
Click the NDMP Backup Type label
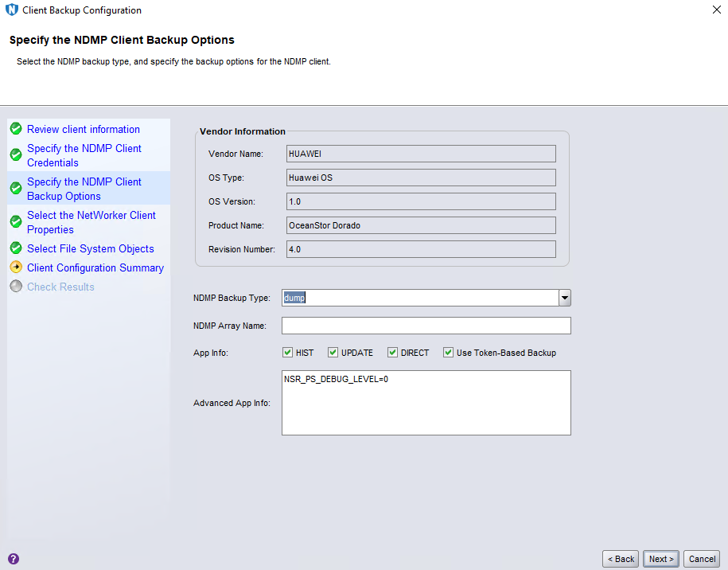click(x=232, y=298)
